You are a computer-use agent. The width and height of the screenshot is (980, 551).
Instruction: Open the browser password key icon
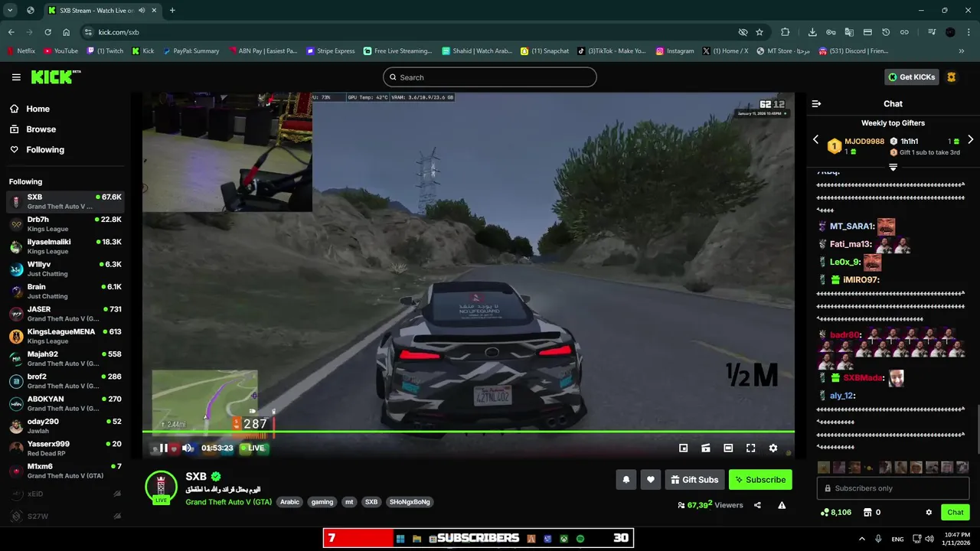[831, 32]
